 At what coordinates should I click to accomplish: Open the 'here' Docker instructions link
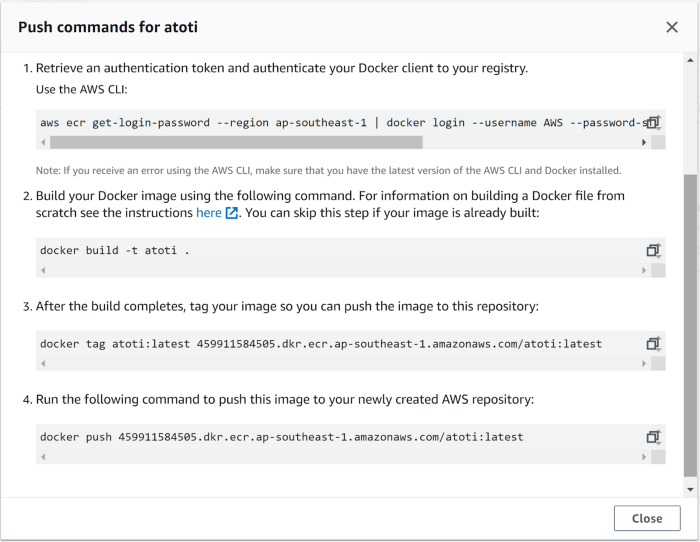208,213
